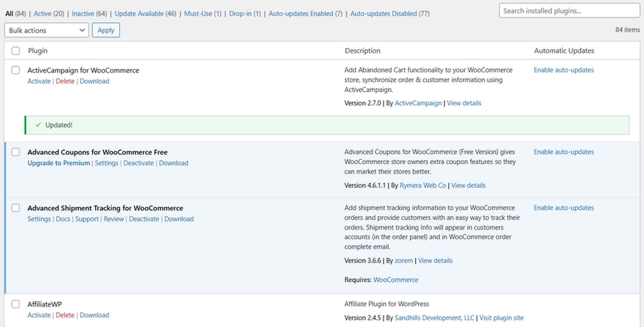Check the Advanced Shipment Tracking checkbox
This screenshot has height=327, width=644.
click(x=16, y=208)
